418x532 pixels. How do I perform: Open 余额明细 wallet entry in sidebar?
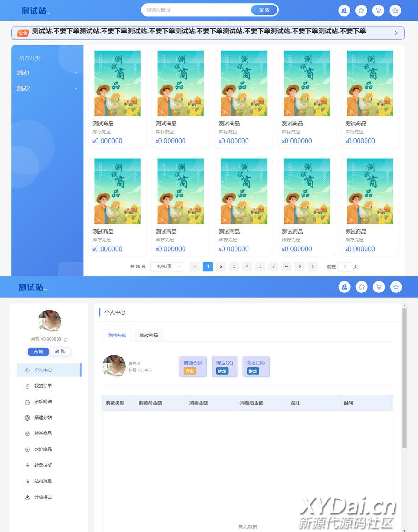tap(43, 402)
